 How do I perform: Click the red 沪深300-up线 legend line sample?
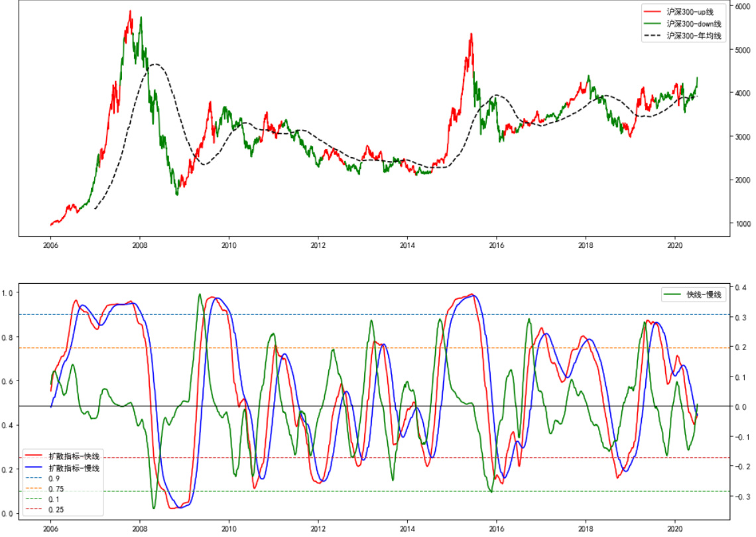click(653, 12)
